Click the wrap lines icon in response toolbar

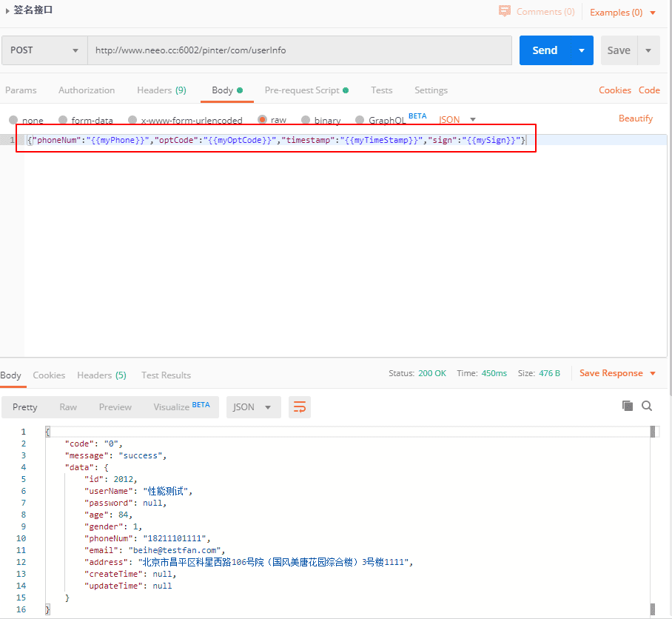(300, 406)
